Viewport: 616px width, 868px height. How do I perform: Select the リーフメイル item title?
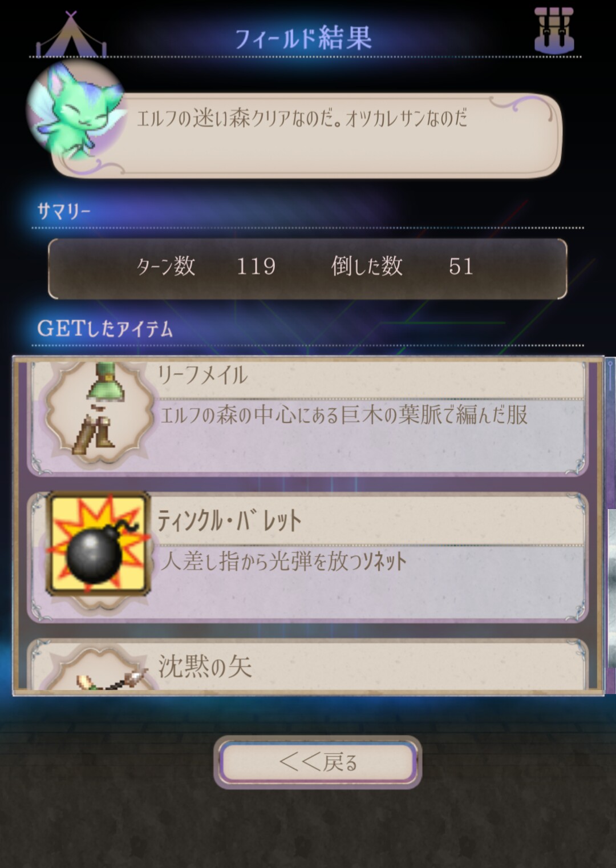(x=203, y=376)
